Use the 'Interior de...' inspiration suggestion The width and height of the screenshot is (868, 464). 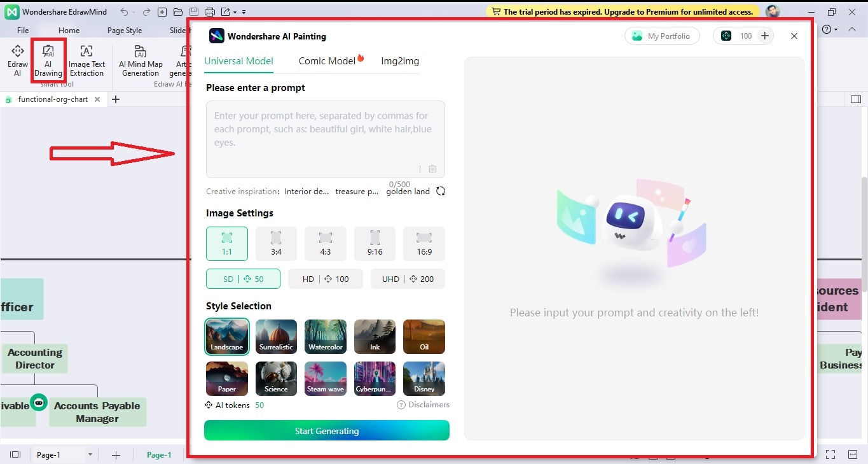point(307,192)
